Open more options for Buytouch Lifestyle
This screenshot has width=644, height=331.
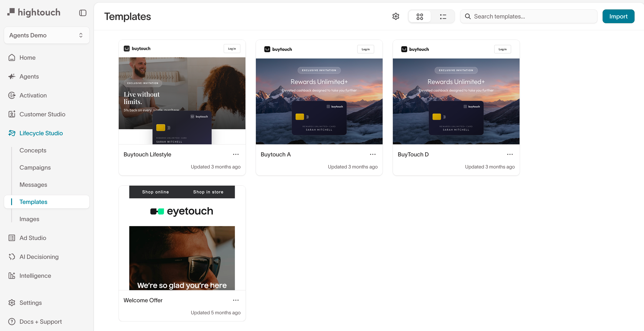[236, 154]
